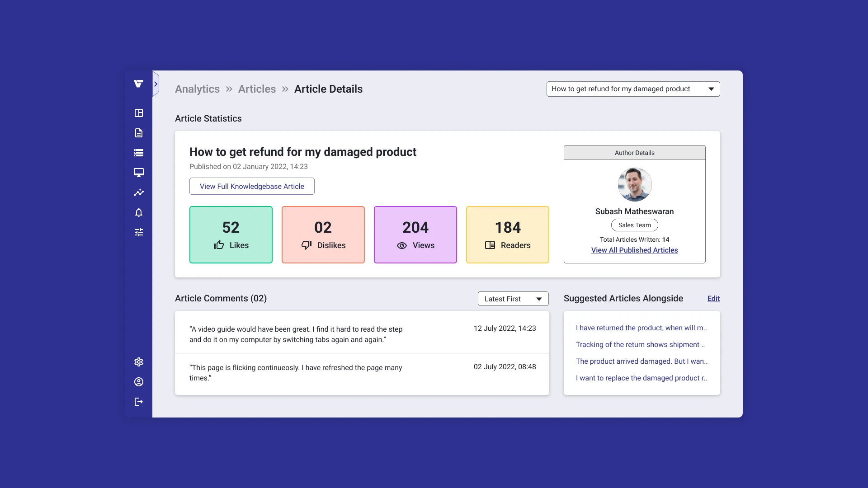Open the dashboard layout icon in sidebar

click(x=139, y=113)
